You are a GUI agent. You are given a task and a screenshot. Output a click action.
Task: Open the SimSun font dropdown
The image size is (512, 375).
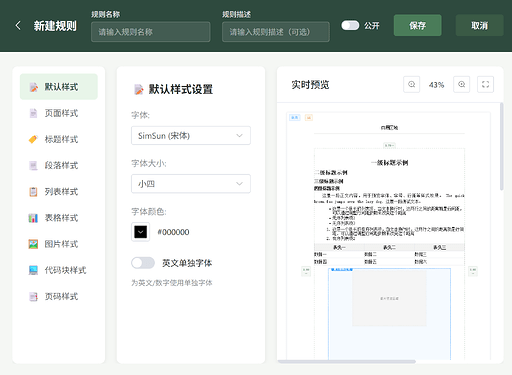pyautogui.click(x=191, y=136)
